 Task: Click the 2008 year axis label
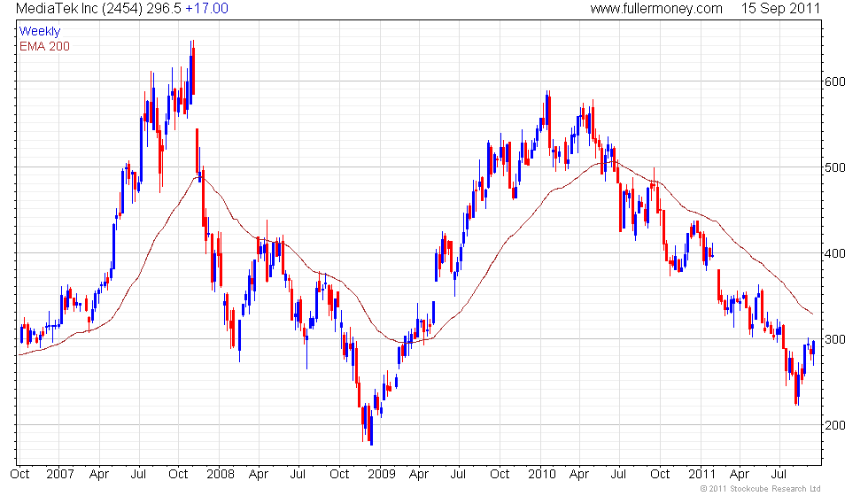(221, 475)
